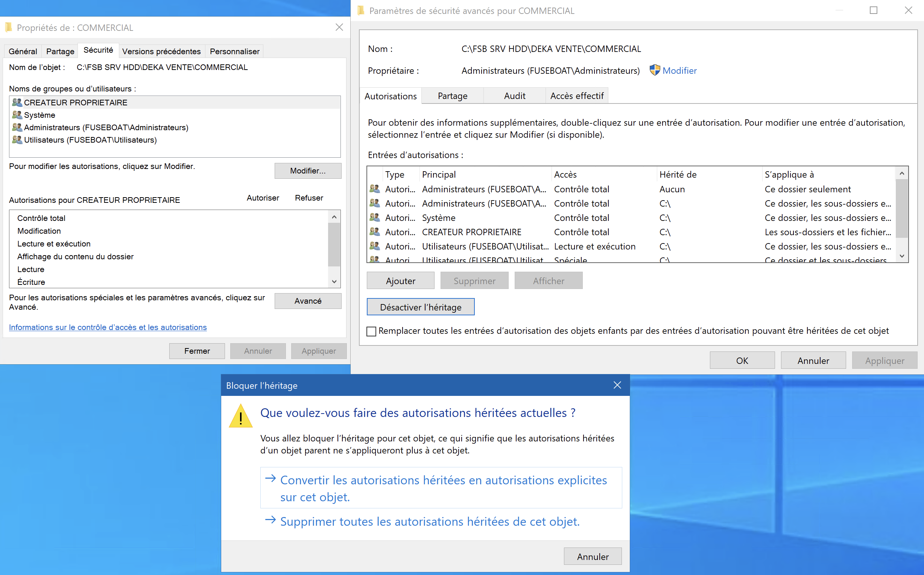Click the icon of the Lecture et exécution entry
The height and width of the screenshot is (575, 924).
375,246
